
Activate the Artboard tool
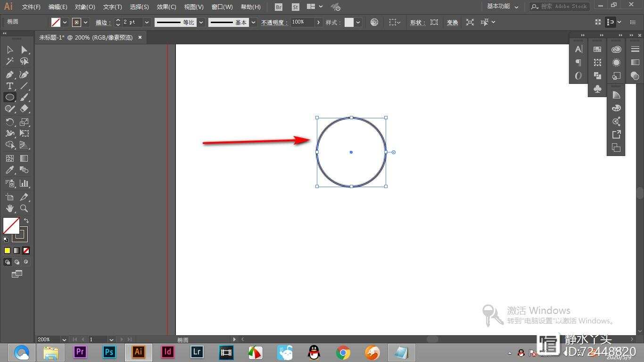[9, 197]
